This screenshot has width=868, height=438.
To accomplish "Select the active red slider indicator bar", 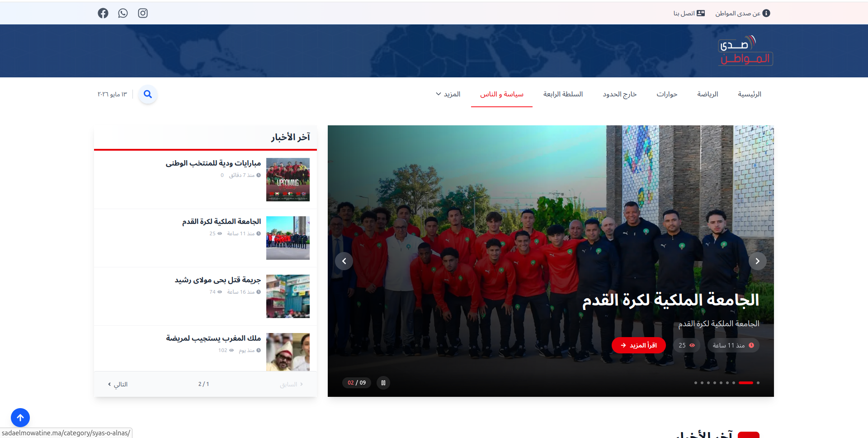I will point(746,383).
